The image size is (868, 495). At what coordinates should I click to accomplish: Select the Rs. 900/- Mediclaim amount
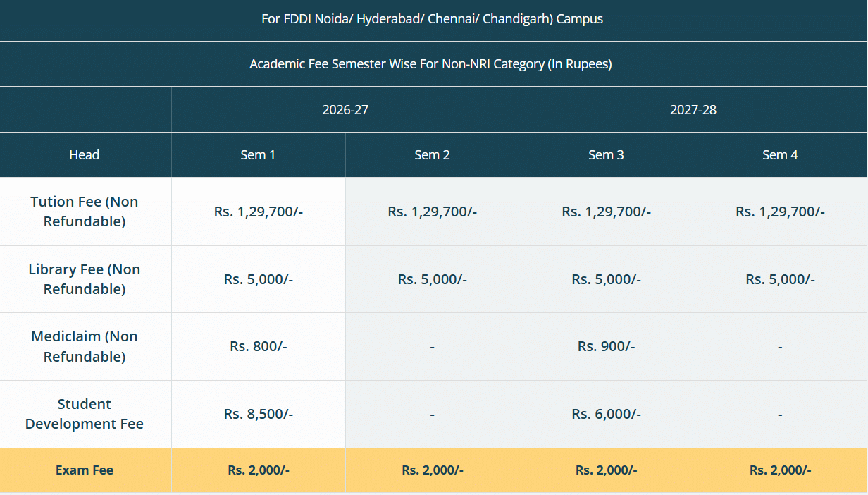(606, 346)
